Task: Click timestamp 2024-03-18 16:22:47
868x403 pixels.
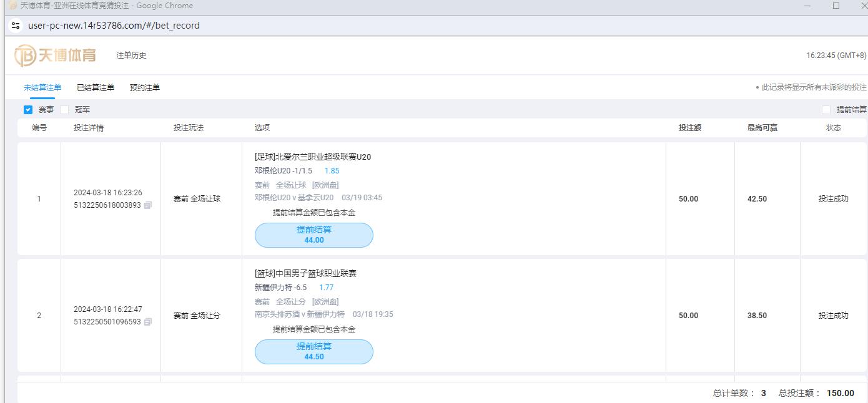Action: [108, 309]
